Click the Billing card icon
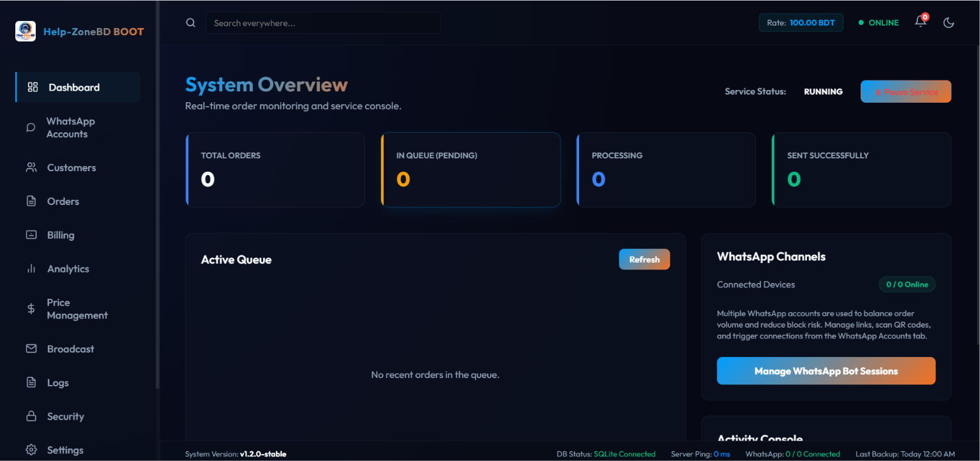Image resolution: width=980 pixels, height=461 pixels. [31, 235]
